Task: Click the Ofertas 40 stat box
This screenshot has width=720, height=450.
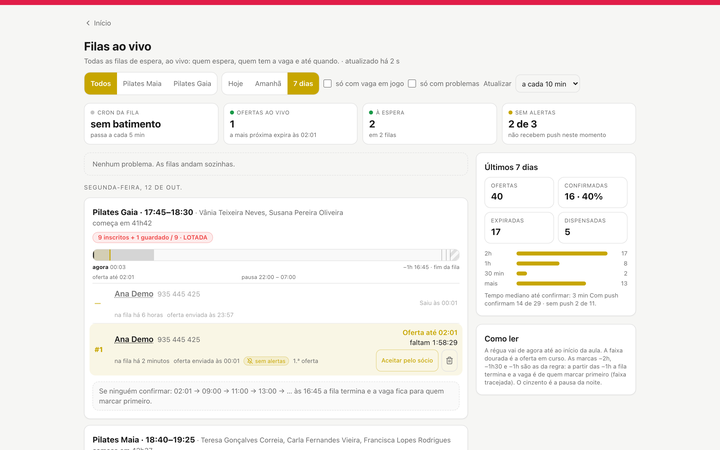Action: [519, 192]
